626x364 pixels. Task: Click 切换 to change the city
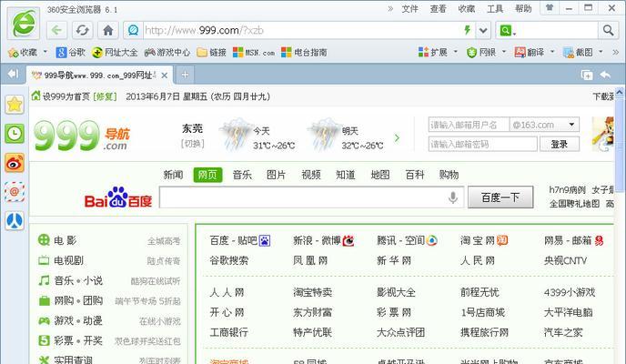pos(193,143)
